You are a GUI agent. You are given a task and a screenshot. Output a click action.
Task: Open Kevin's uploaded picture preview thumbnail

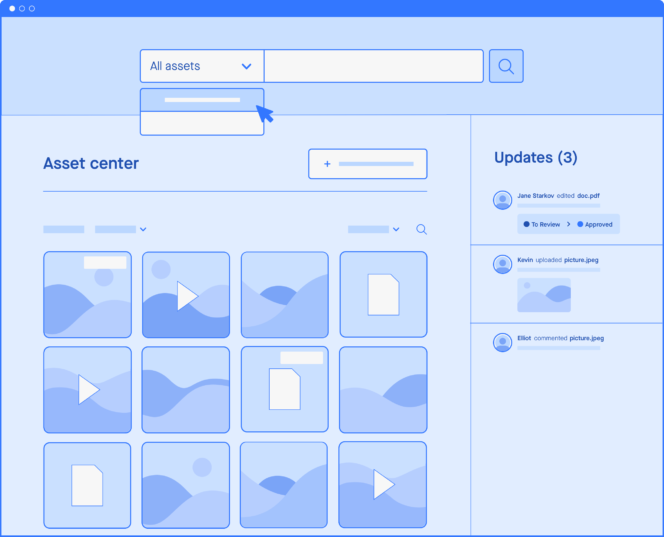(544, 295)
